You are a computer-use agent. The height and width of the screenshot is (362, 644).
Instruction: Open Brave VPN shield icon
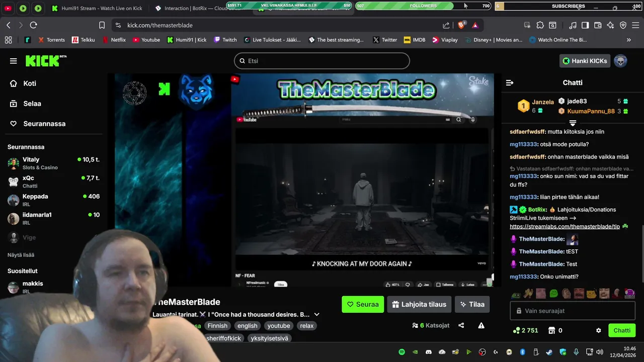tap(623, 25)
